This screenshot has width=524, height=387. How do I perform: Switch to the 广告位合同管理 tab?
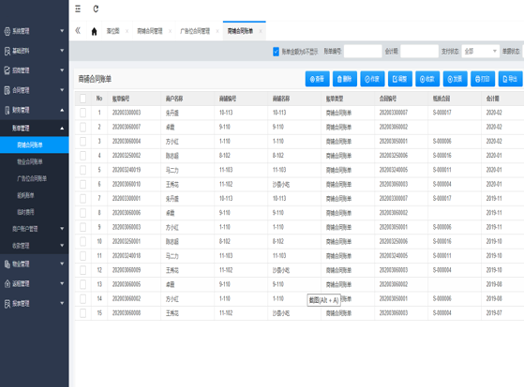[x=195, y=31]
